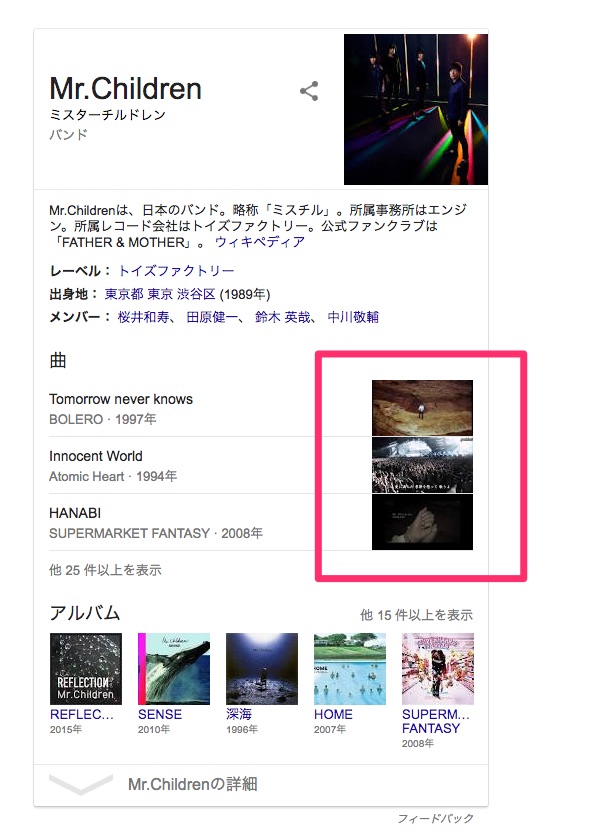Open the 東京都 birthplace link
Screen dimensions: 600x838
(124, 294)
